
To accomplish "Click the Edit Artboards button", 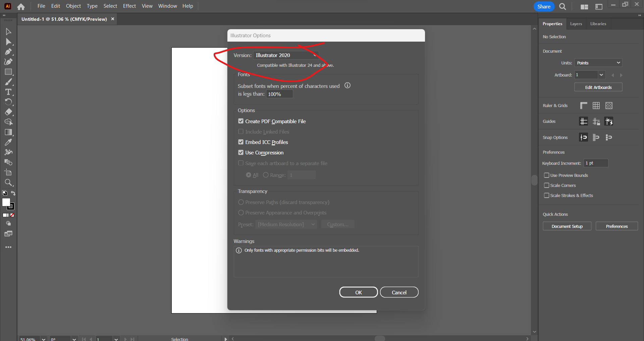I will pos(598,87).
